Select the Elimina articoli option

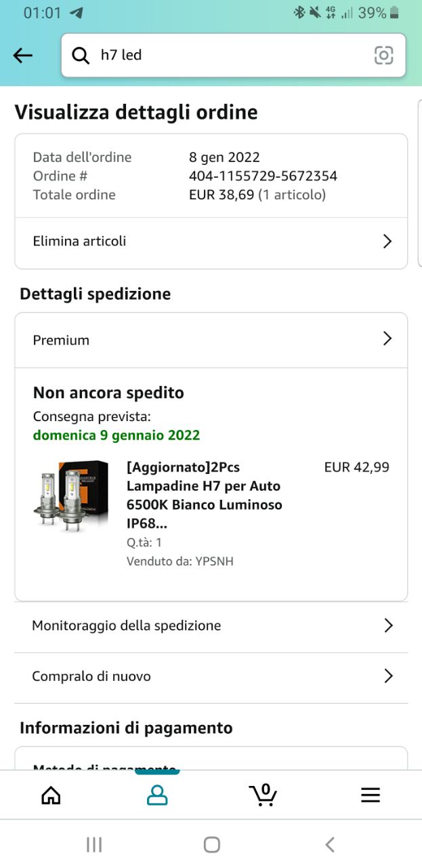[x=79, y=241]
